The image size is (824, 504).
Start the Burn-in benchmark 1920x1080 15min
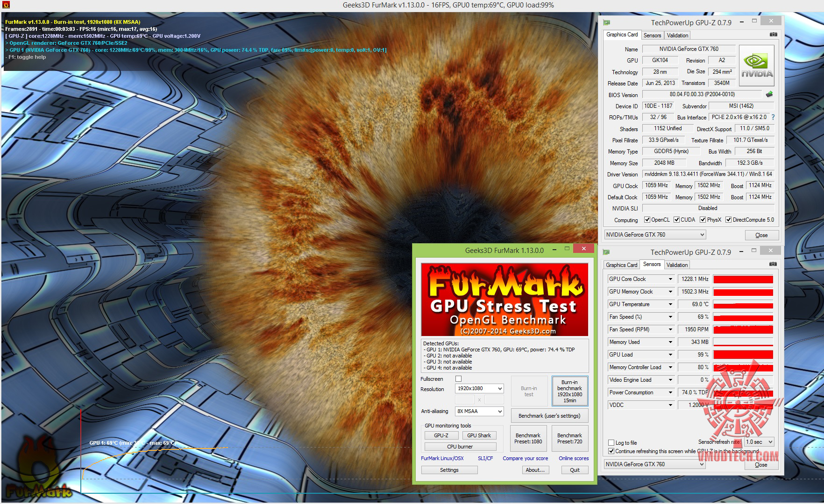click(569, 391)
